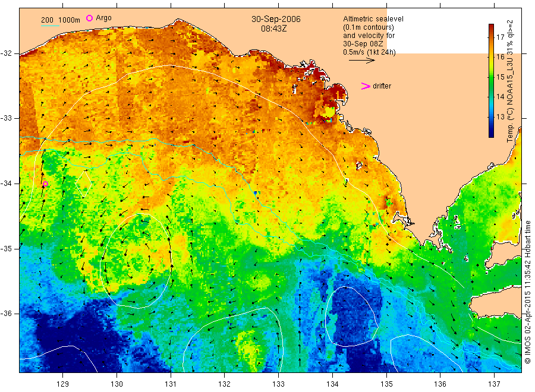
Task: Click the '0.5m/s (1kt 24h)' scale text
Action: tap(370, 52)
